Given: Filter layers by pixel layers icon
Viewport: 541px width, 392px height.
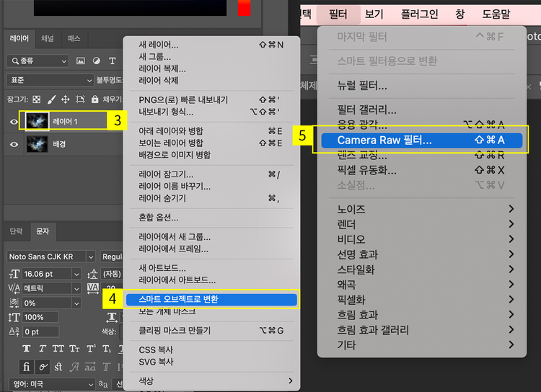Looking at the screenshot, I should coord(80,61).
